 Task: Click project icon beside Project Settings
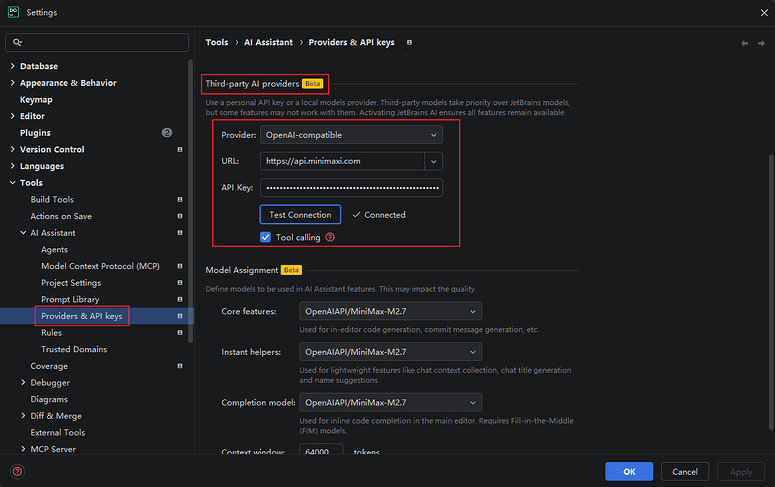tap(180, 282)
